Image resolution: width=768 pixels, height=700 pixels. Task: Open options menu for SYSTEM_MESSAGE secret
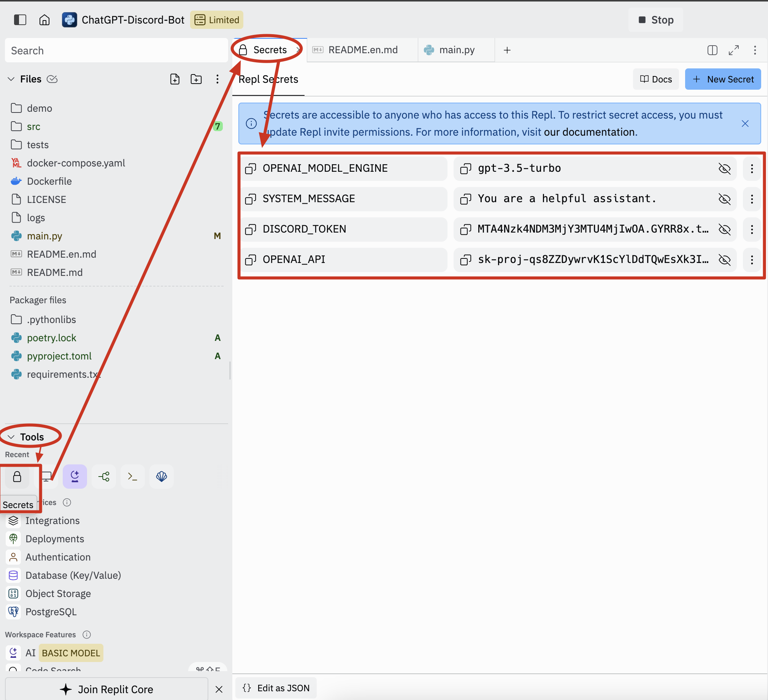pos(752,199)
